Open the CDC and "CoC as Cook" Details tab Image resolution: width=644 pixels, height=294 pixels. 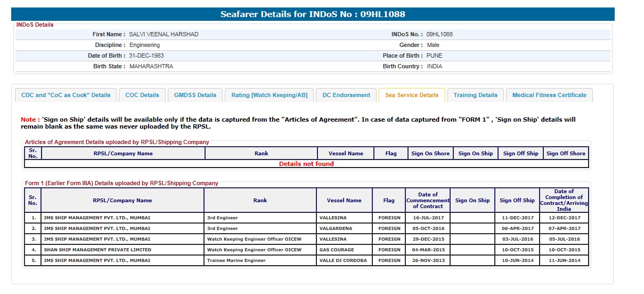66,95
